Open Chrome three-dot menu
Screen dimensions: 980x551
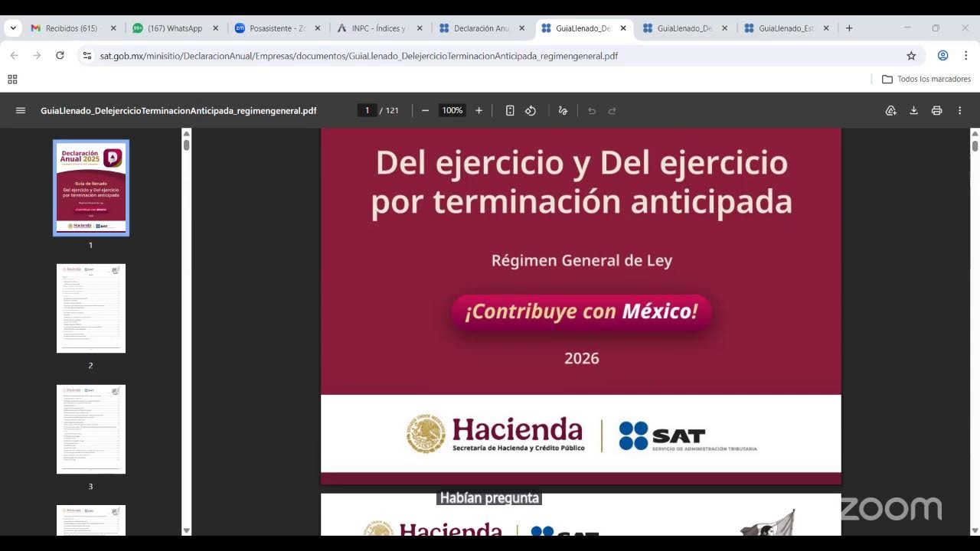point(965,56)
